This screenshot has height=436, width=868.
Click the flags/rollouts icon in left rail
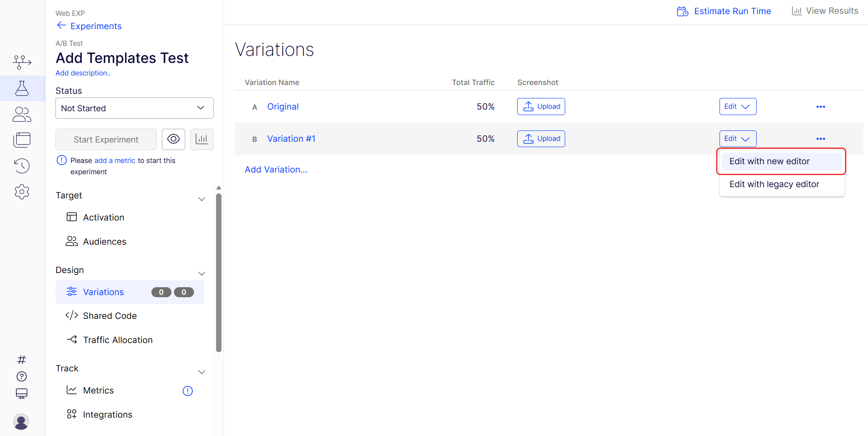pos(22,62)
